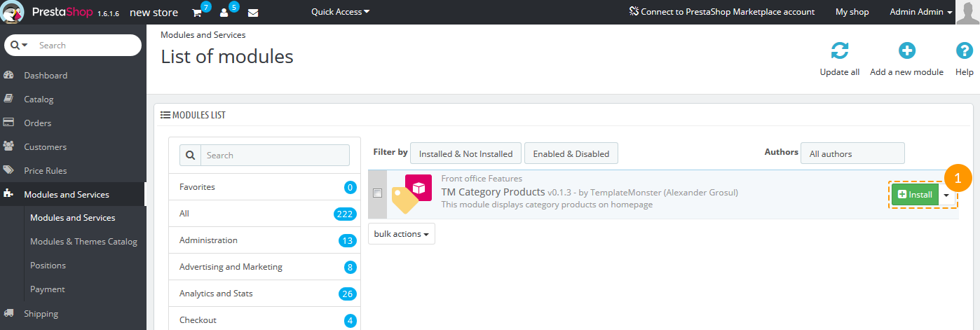Open the Customers menu
Image resolution: width=980 pixels, height=330 pixels.
(46, 146)
